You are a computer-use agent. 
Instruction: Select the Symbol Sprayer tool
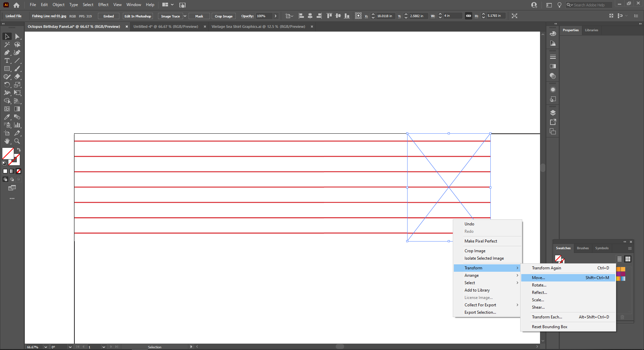tap(7, 125)
